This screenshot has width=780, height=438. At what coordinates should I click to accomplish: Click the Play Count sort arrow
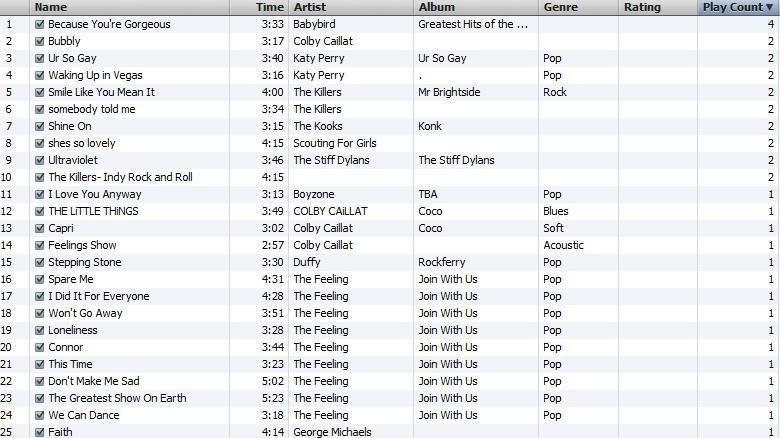click(769, 7)
